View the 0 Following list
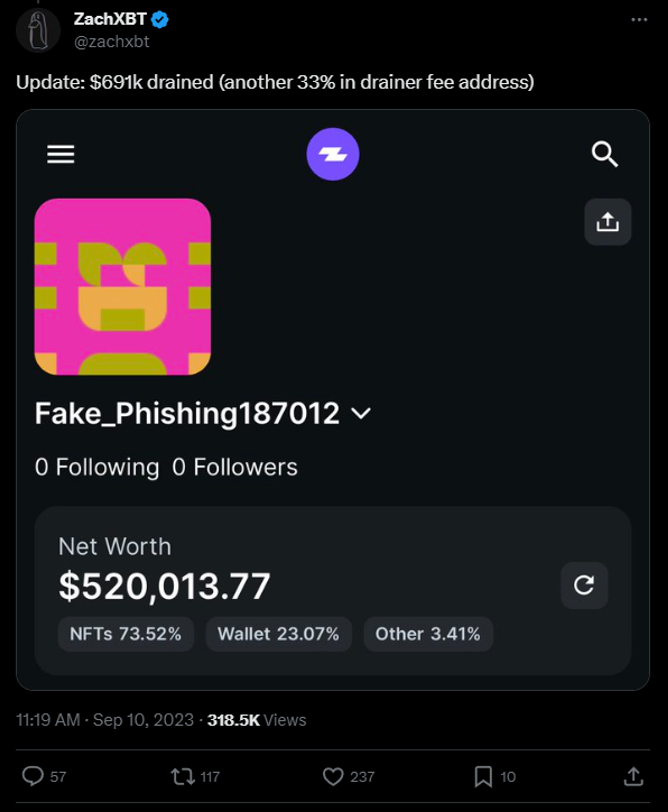 click(x=97, y=467)
